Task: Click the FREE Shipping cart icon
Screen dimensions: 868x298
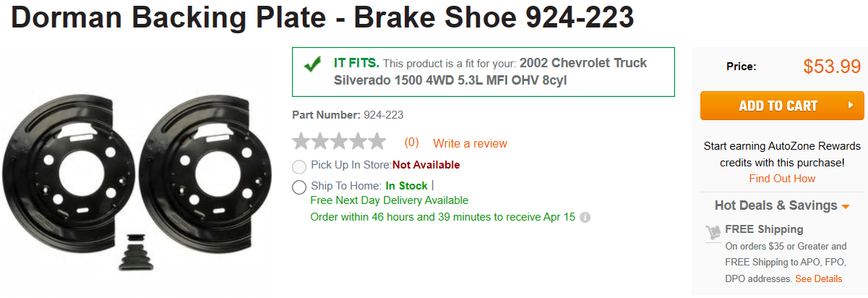Action: coord(713,232)
